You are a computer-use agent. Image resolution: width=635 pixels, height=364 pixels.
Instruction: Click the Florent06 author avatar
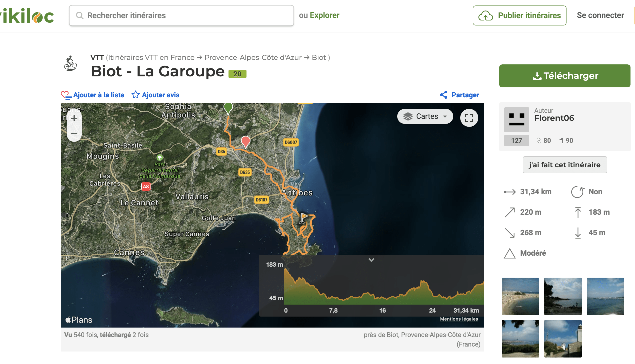(516, 120)
